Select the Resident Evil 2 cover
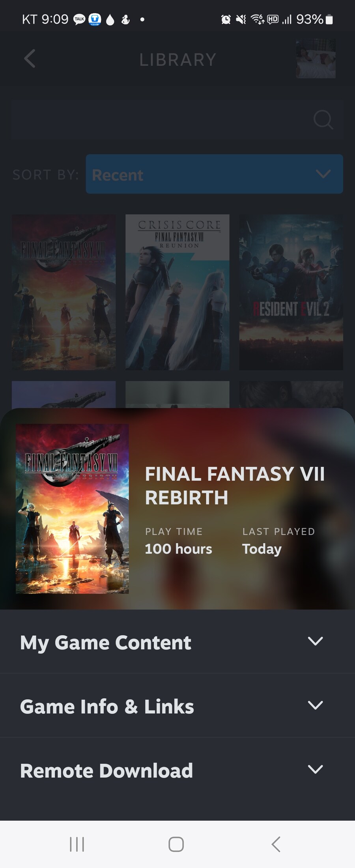Viewport: 355px width, 868px height. pyautogui.click(x=291, y=292)
